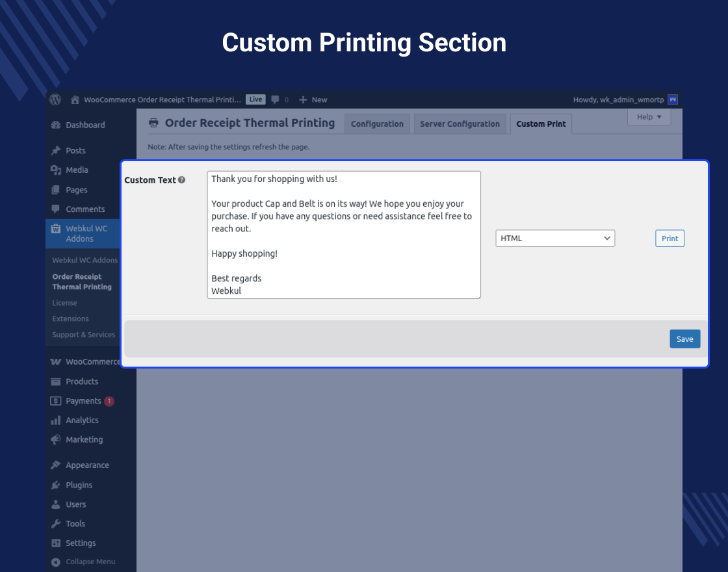
Task: Open the Analytics menu label
Action: coord(82,420)
